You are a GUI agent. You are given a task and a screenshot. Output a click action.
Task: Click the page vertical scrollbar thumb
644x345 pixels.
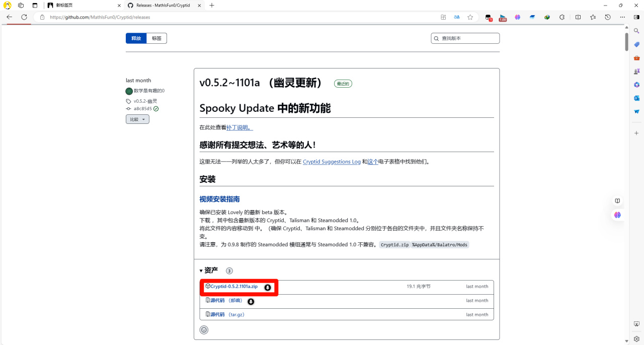click(626, 42)
